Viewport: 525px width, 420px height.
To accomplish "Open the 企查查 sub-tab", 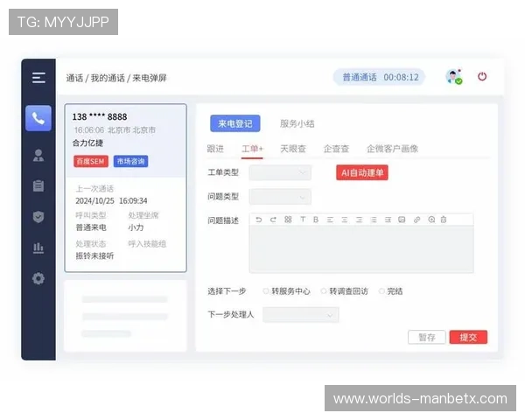I will point(336,149).
